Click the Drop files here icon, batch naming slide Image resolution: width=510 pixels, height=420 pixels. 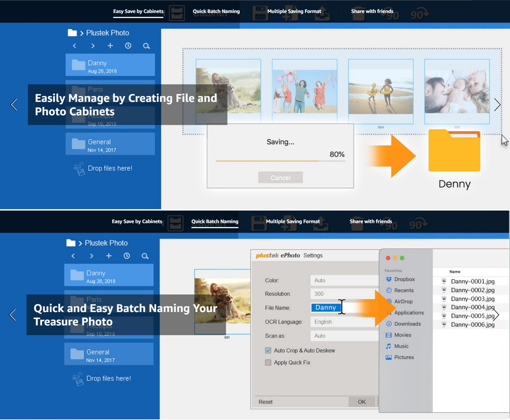78,379
